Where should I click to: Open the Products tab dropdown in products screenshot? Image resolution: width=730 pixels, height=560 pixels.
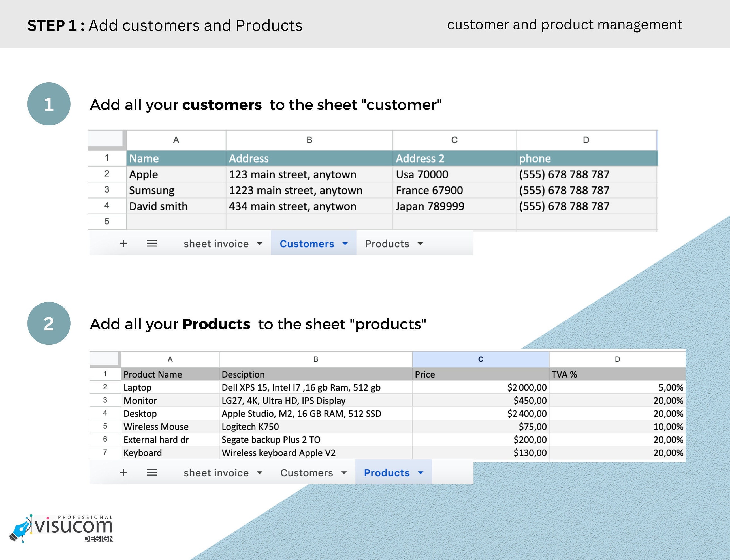pyautogui.click(x=421, y=472)
